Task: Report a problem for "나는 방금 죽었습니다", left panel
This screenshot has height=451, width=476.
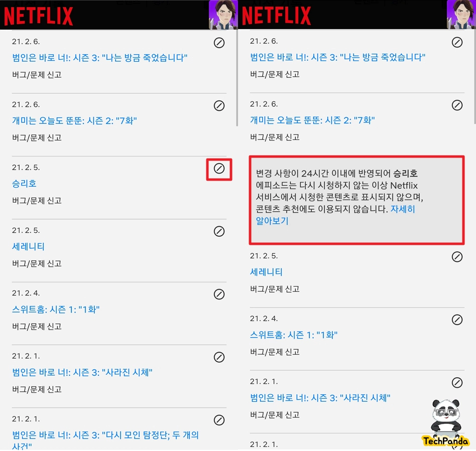Action: pyautogui.click(x=37, y=75)
